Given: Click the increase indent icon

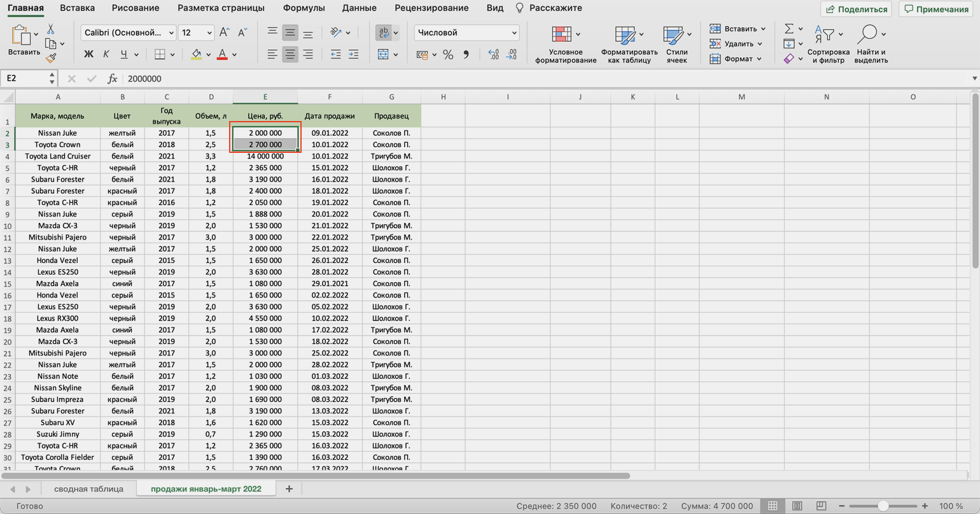Looking at the screenshot, I should [x=353, y=55].
